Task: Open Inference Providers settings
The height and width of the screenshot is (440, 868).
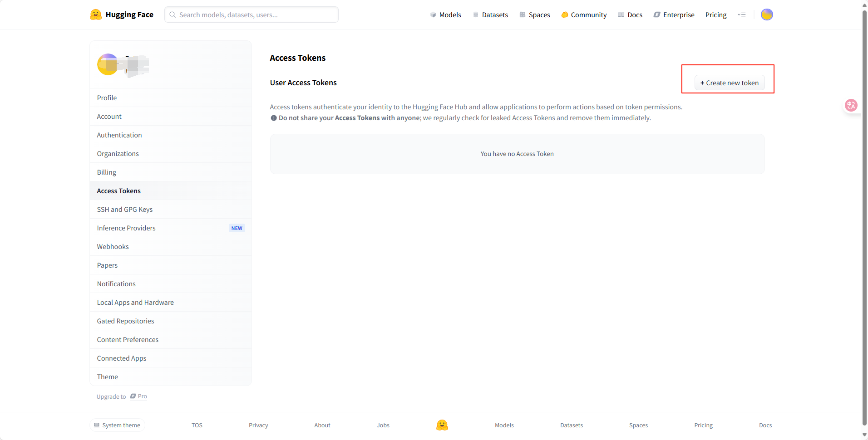Action: (x=171, y=228)
